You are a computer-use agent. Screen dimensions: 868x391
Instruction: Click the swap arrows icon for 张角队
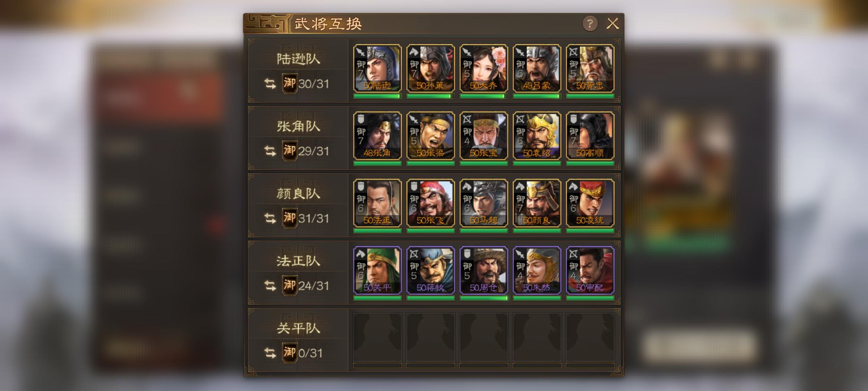point(270,151)
